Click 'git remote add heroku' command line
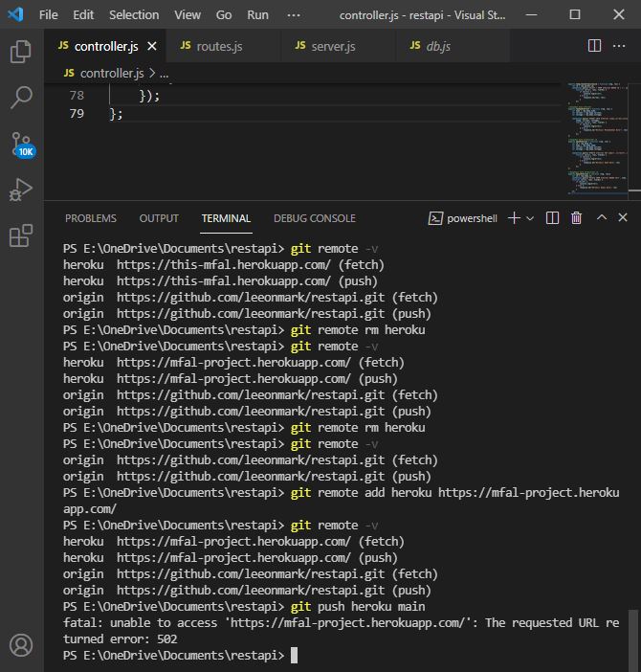 [341, 501]
